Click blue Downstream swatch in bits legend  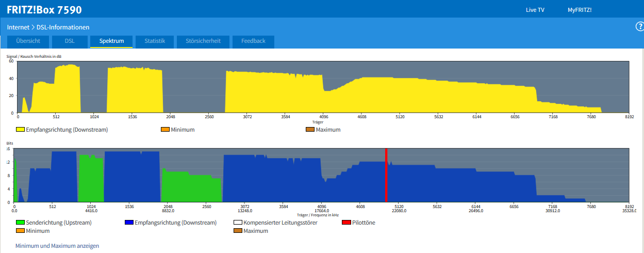tap(129, 223)
